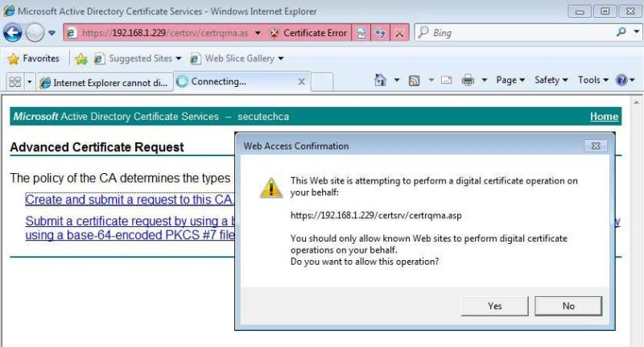Open the recent pages dropdown beside Forward

pos(52,33)
